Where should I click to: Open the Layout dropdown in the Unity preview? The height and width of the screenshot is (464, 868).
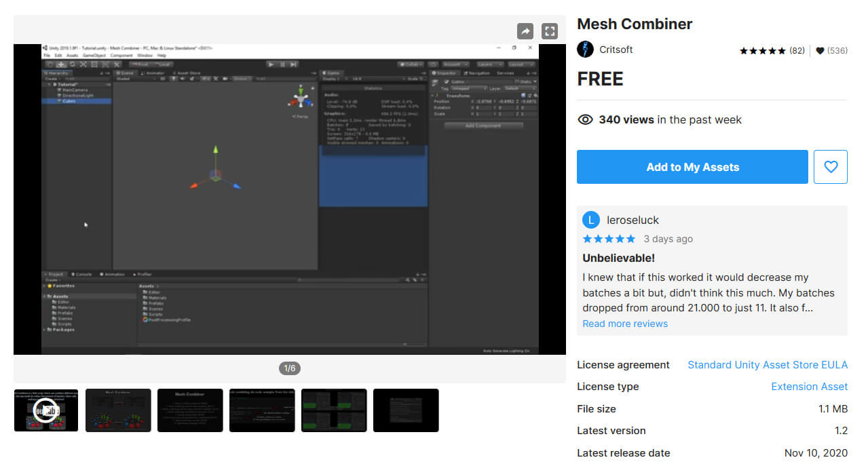tap(521, 64)
